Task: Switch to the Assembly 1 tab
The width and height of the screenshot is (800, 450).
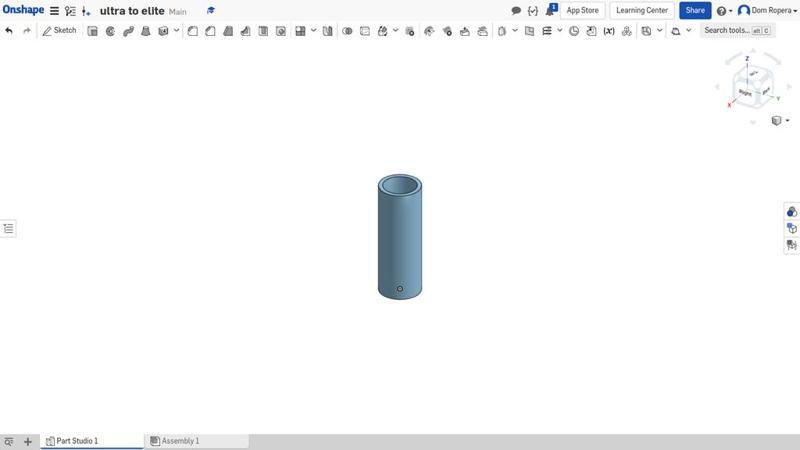Action: coord(197,441)
